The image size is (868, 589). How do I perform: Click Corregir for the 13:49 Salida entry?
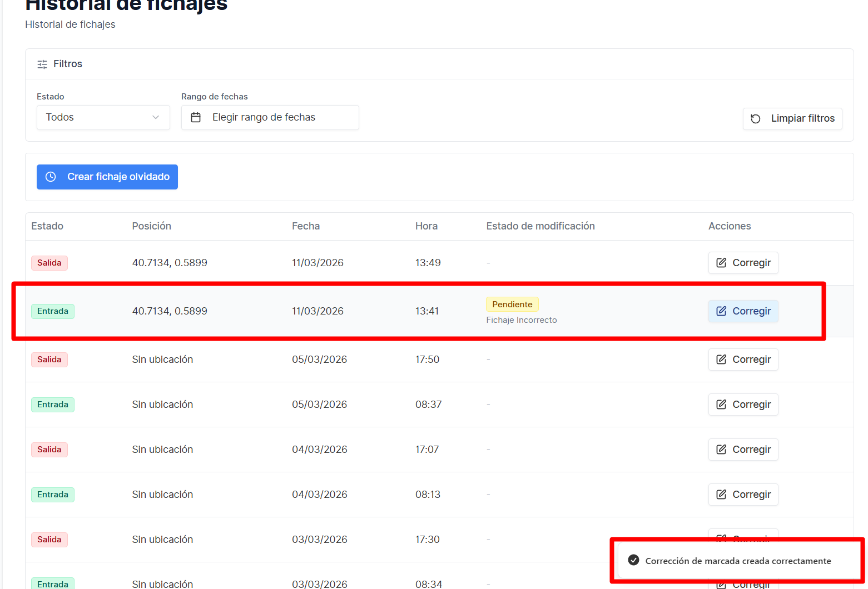[x=743, y=263]
